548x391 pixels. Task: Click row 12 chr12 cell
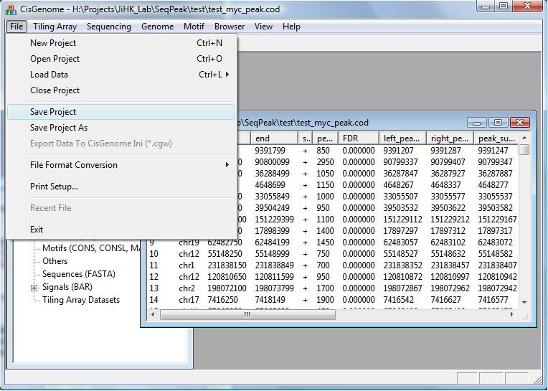pos(189,277)
